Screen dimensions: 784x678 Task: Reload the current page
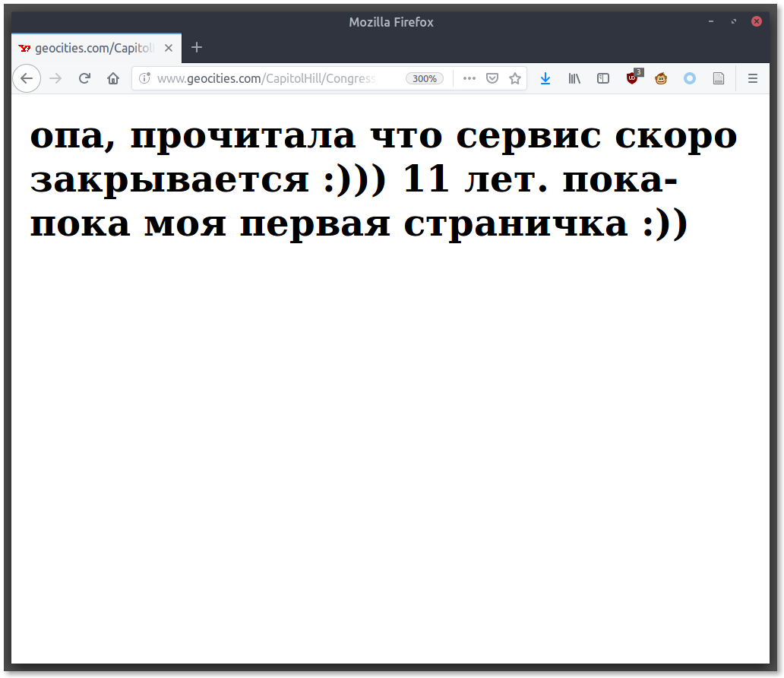click(x=84, y=78)
